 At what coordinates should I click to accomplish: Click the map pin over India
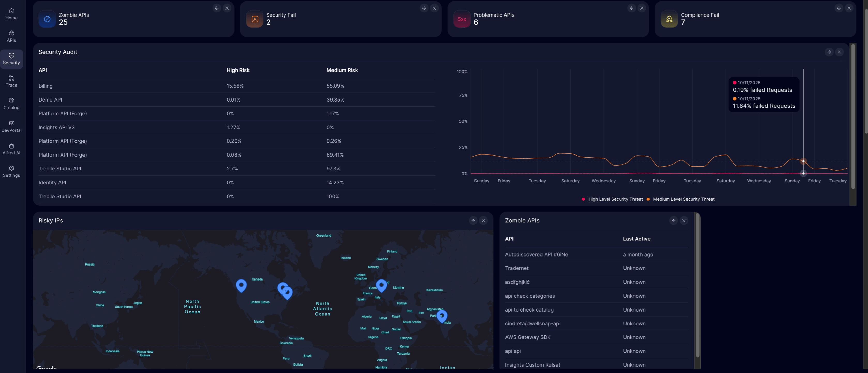[x=442, y=316]
